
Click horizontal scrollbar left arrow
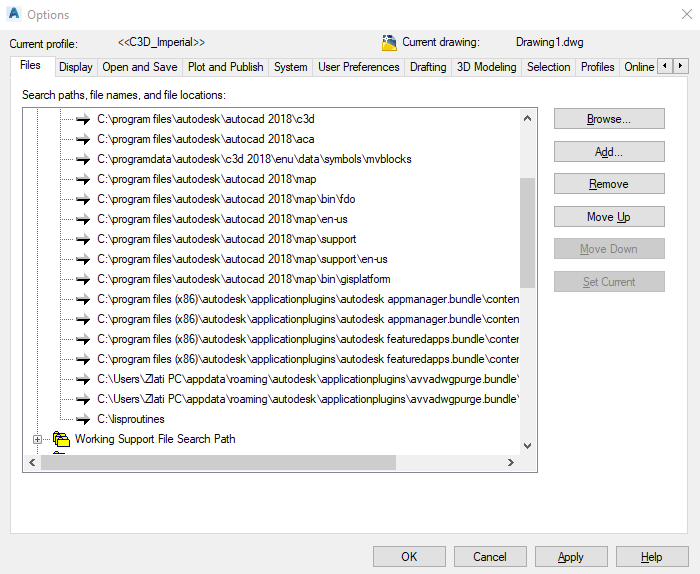pyautogui.click(x=32, y=462)
